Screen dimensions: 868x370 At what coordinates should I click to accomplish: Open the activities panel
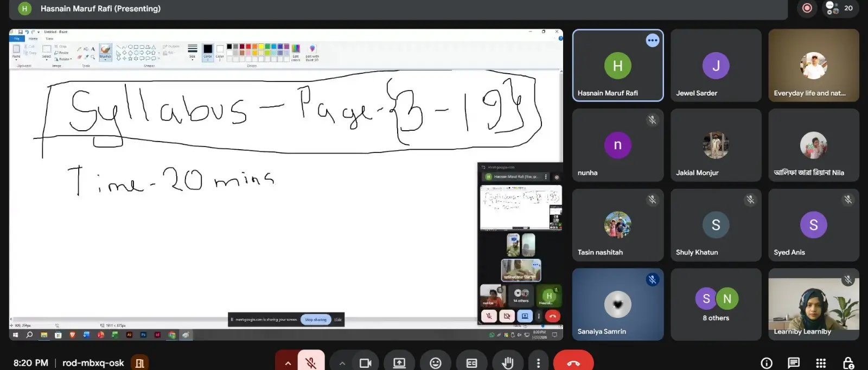(x=821, y=363)
